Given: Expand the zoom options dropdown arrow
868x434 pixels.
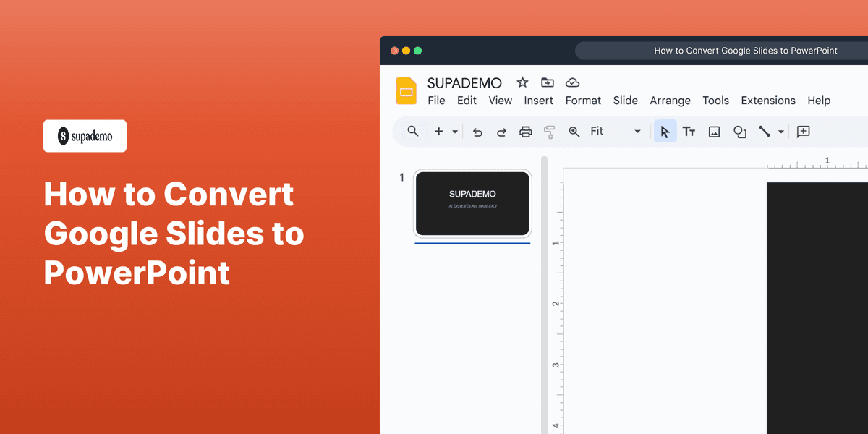Looking at the screenshot, I should 637,132.
